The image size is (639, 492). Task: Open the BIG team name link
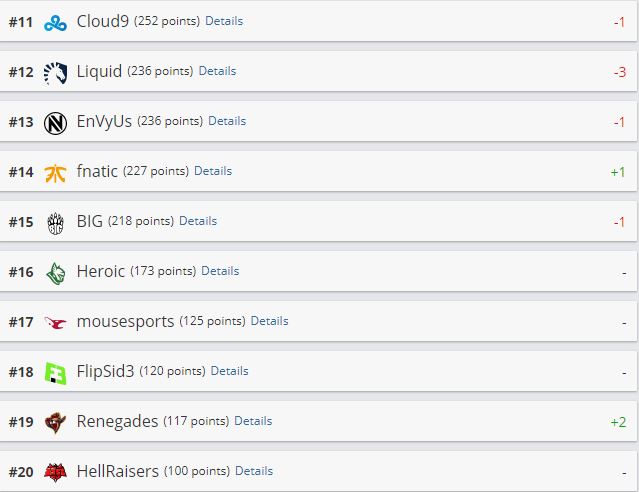click(89, 221)
